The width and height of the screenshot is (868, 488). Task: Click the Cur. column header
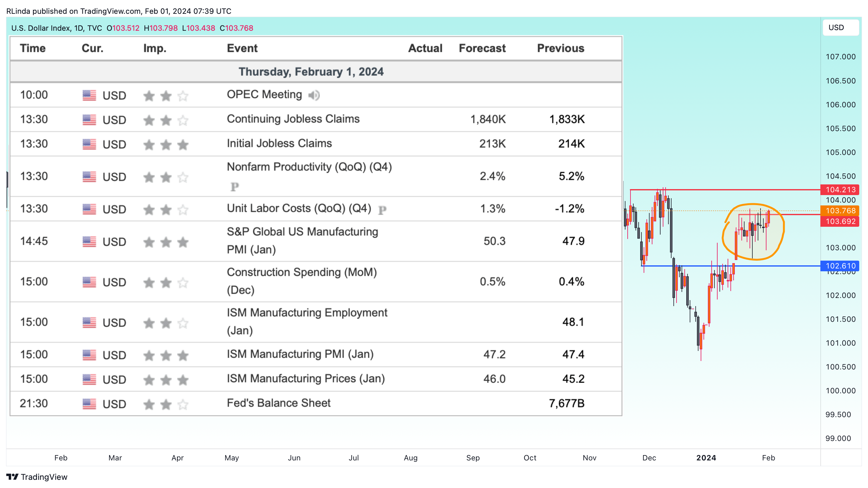[x=93, y=48]
